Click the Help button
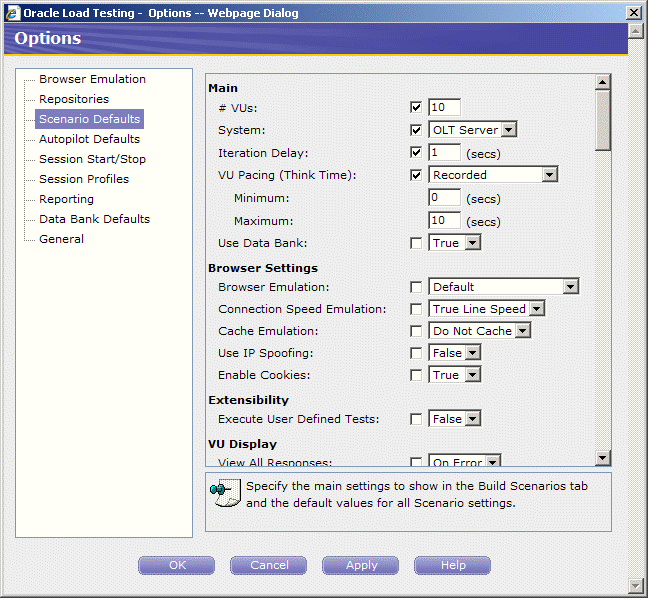 click(453, 565)
